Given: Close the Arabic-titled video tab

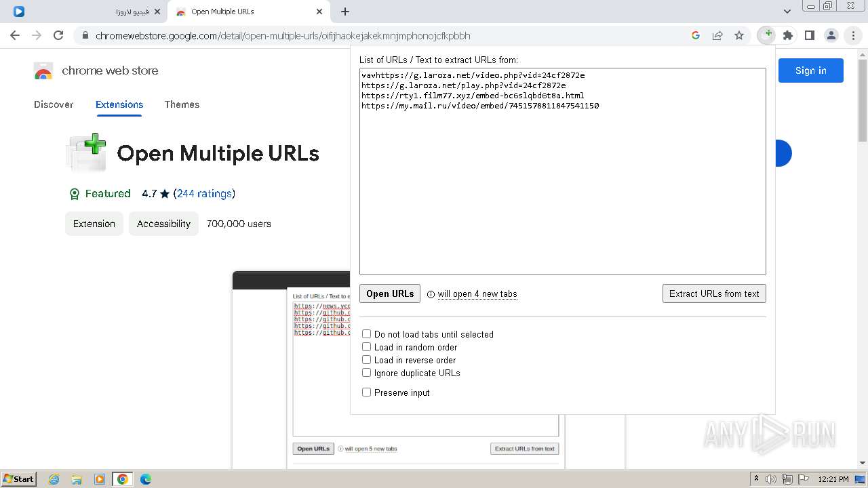Looking at the screenshot, I should point(157,12).
